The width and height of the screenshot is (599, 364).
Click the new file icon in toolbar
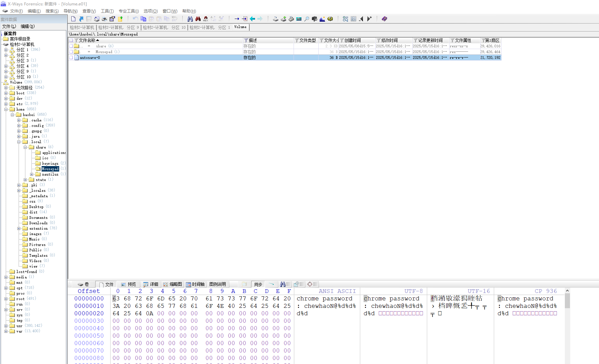(x=73, y=19)
